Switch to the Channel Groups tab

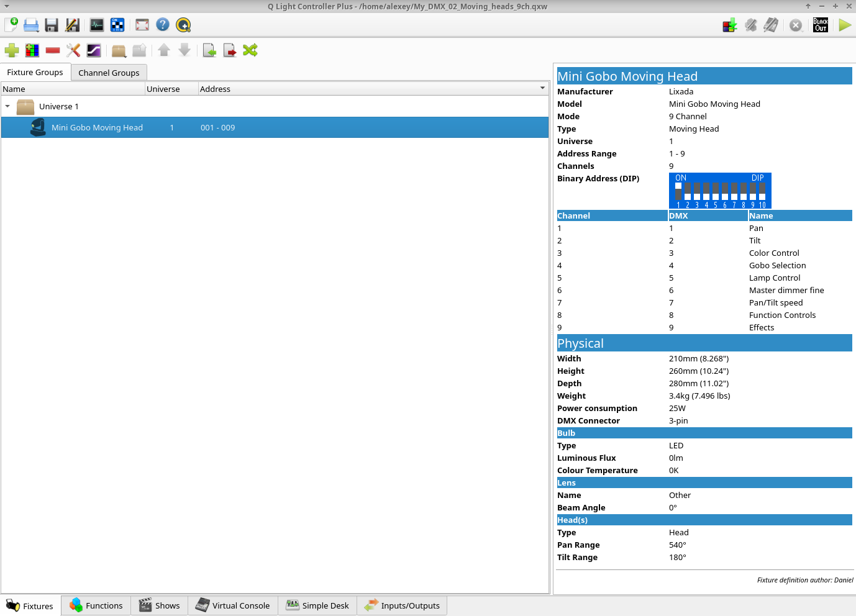(109, 73)
